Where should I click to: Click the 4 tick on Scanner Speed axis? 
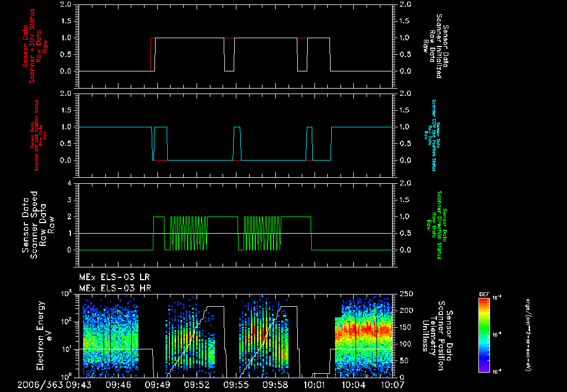(x=69, y=183)
